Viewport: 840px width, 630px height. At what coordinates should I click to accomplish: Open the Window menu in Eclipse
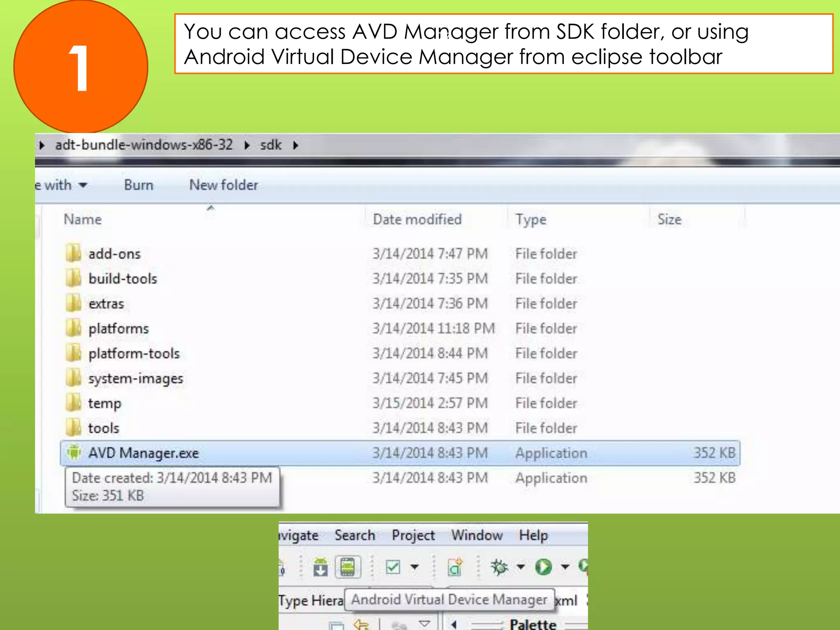pos(477,535)
